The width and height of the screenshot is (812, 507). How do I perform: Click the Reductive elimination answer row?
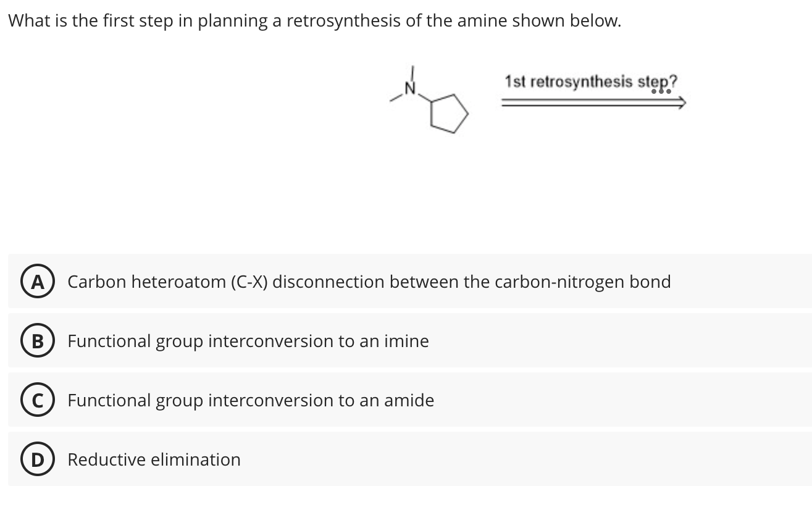[x=154, y=459]
